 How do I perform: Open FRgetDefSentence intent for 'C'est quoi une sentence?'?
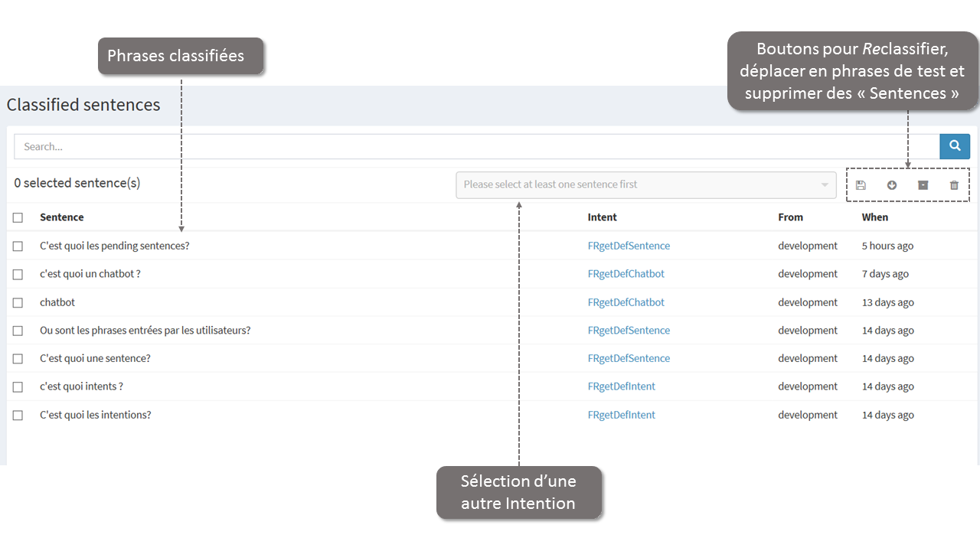[x=629, y=358]
